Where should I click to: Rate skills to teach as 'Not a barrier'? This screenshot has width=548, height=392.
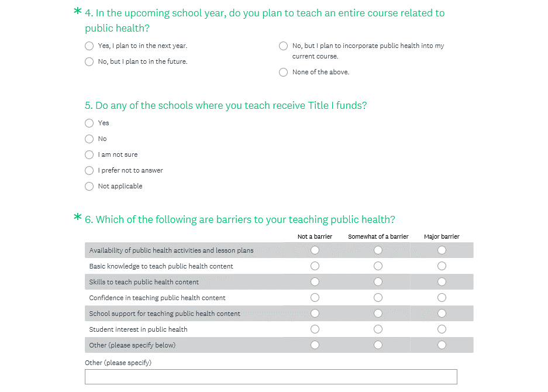point(315,282)
